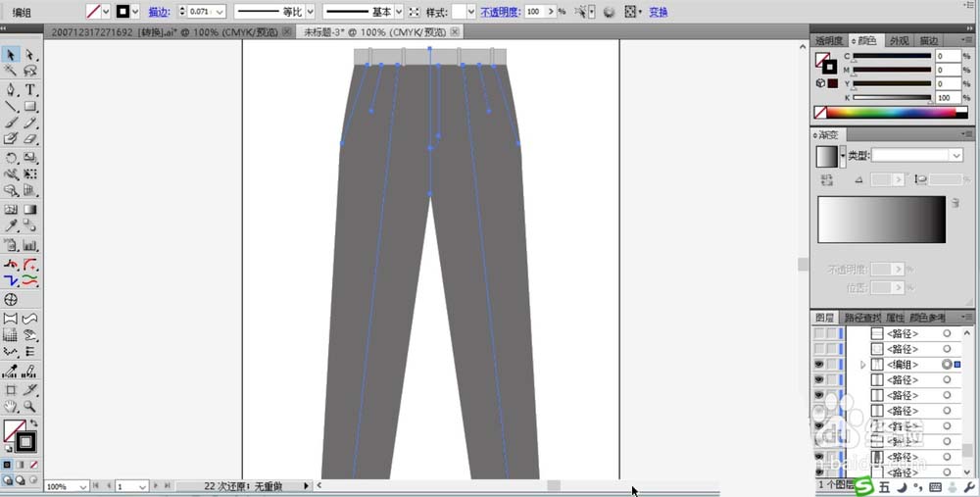The height and width of the screenshot is (497, 980).
Task: Click the Default Fill and Stroke icon
Action: click(x=8, y=448)
